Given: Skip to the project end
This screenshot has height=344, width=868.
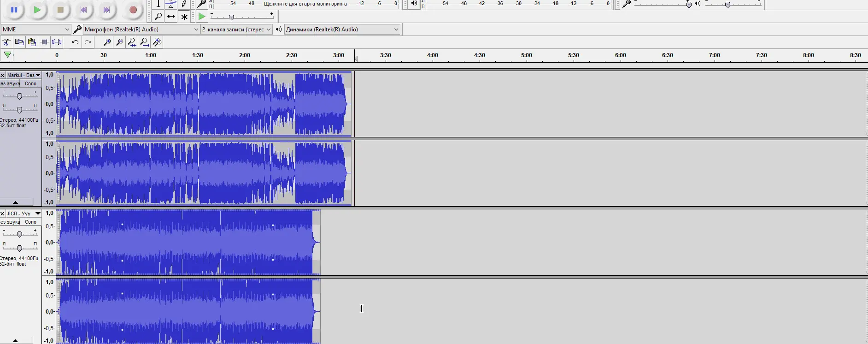Looking at the screenshot, I should click(106, 10).
